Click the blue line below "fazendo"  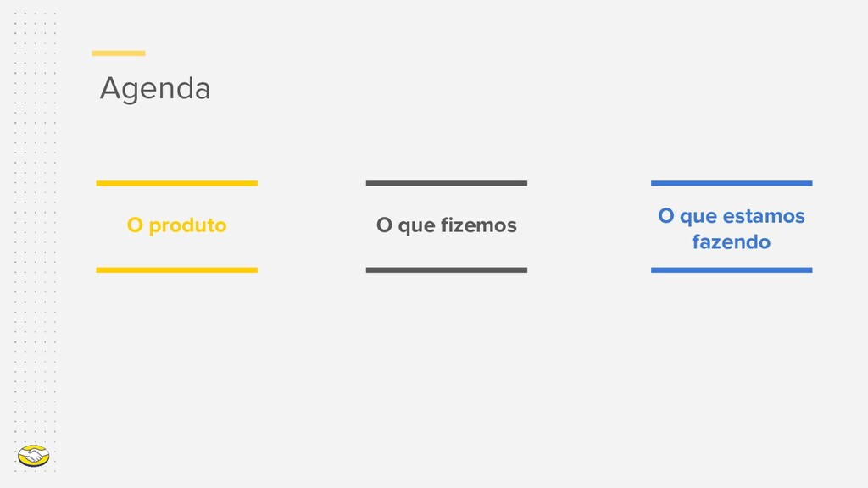(x=732, y=270)
